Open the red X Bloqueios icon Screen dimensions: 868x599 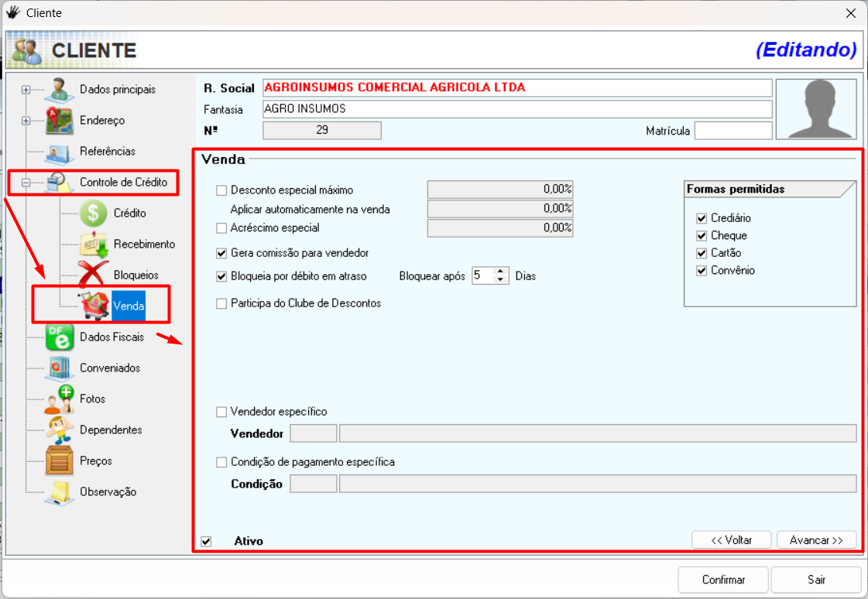(93, 276)
